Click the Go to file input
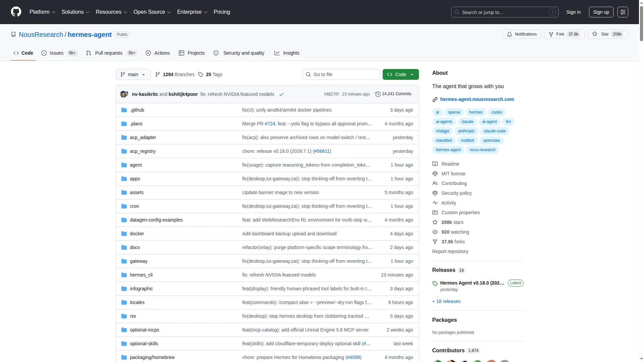 341,74
